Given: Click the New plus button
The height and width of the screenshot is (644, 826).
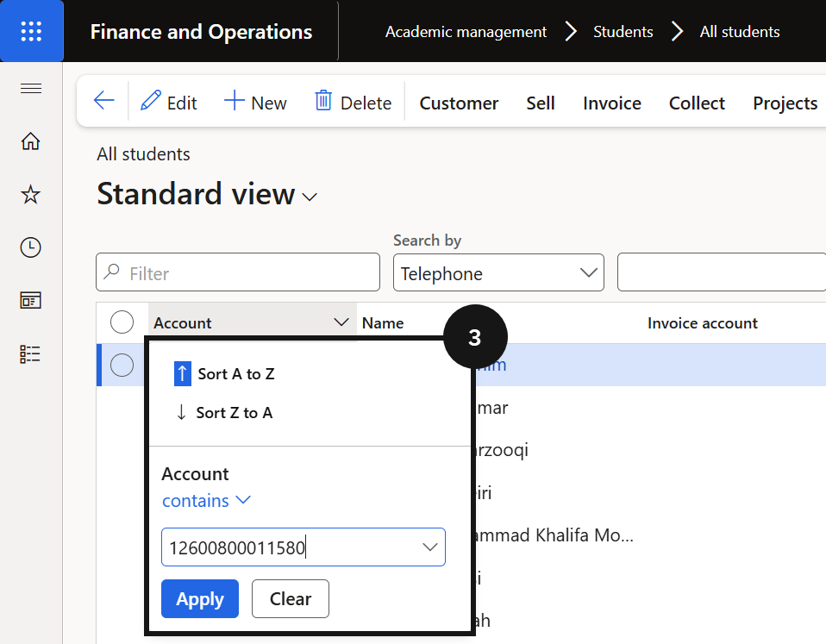Looking at the screenshot, I should [x=255, y=102].
